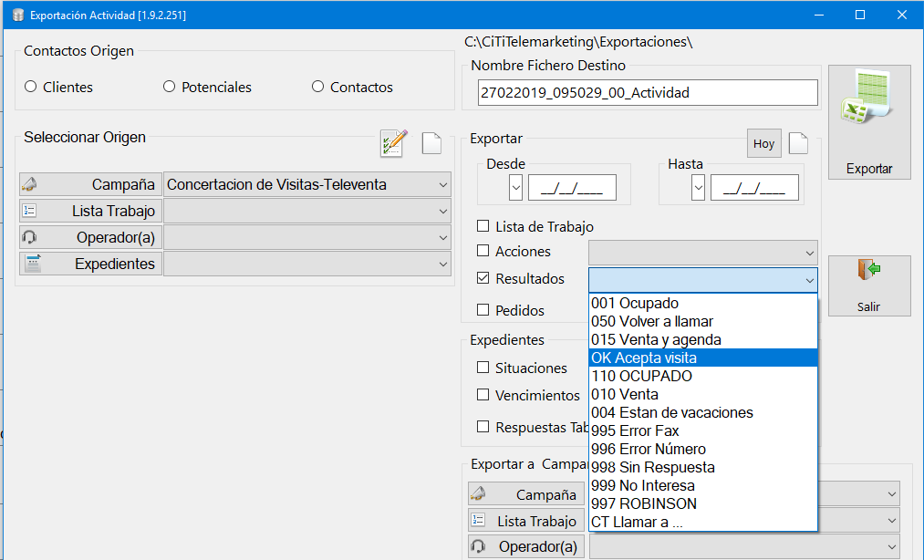Click the Hoy button
The height and width of the screenshot is (560, 924).
coord(763,143)
